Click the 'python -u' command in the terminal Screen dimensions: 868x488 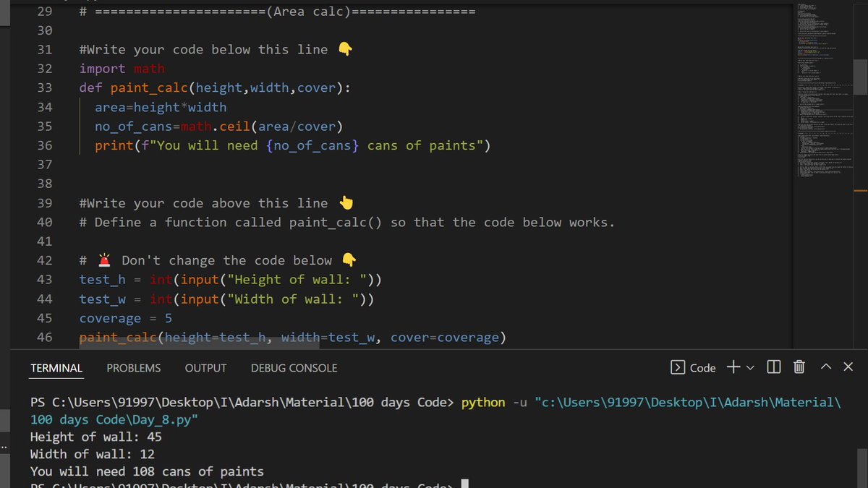pyautogui.click(x=494, y=402)
